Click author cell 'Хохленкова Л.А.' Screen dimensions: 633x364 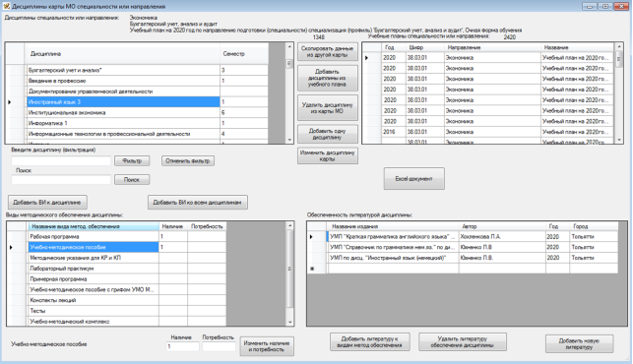pos(502,236)
